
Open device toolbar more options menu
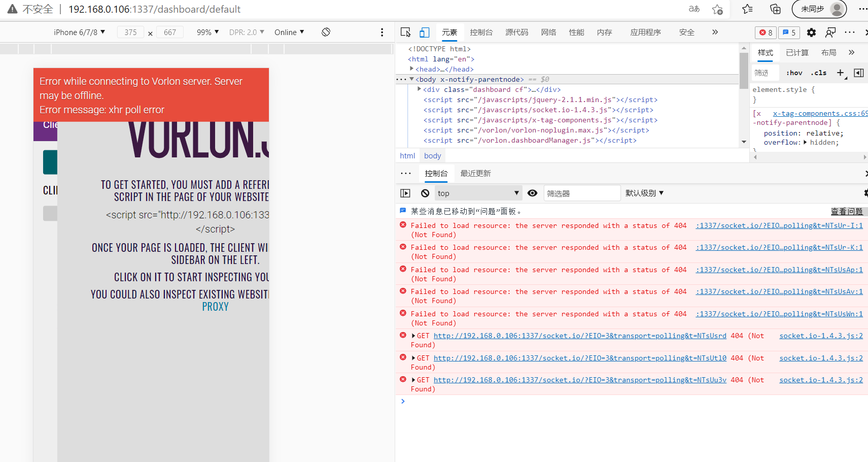tap(382, 32)
